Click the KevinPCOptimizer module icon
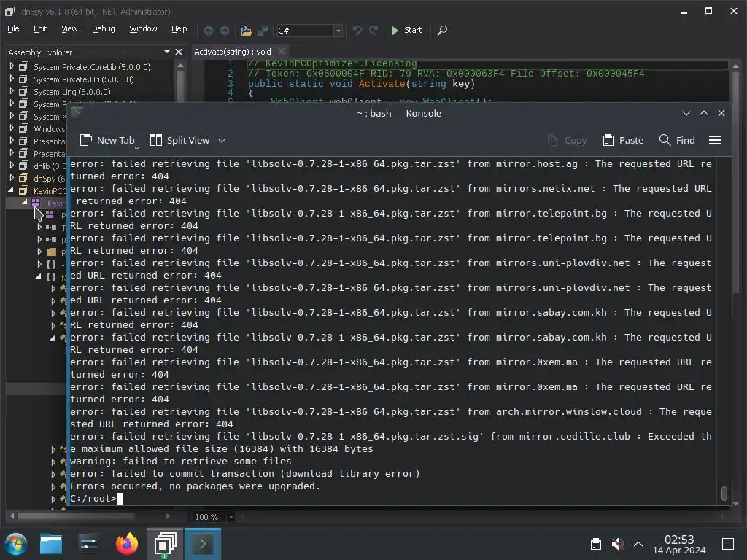Viewport: 747px width, 560px height. tap(36, 203)
